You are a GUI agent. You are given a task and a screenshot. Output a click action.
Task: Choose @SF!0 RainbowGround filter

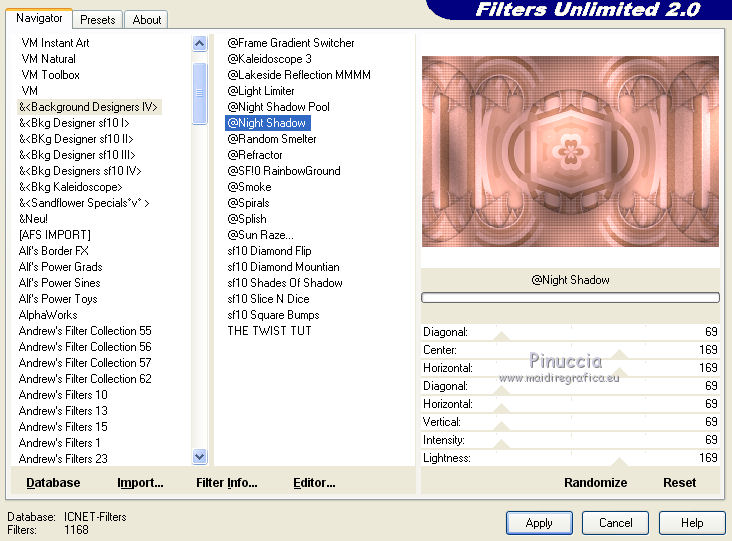point(284,171)
